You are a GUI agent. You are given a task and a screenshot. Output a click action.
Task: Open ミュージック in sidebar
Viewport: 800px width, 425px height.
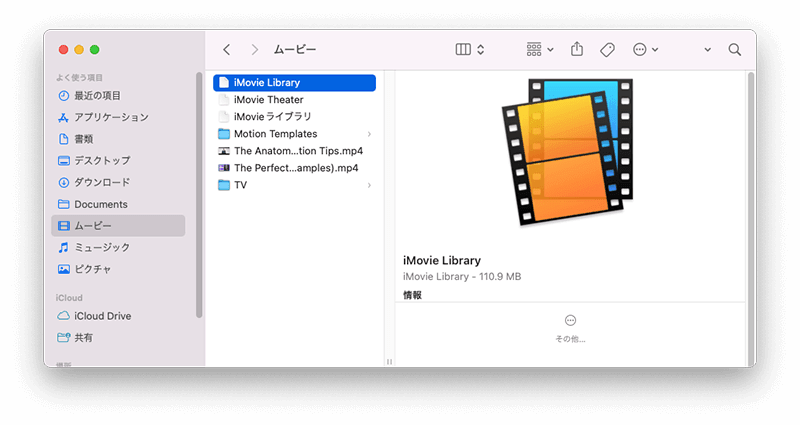[x=118, y=247]
